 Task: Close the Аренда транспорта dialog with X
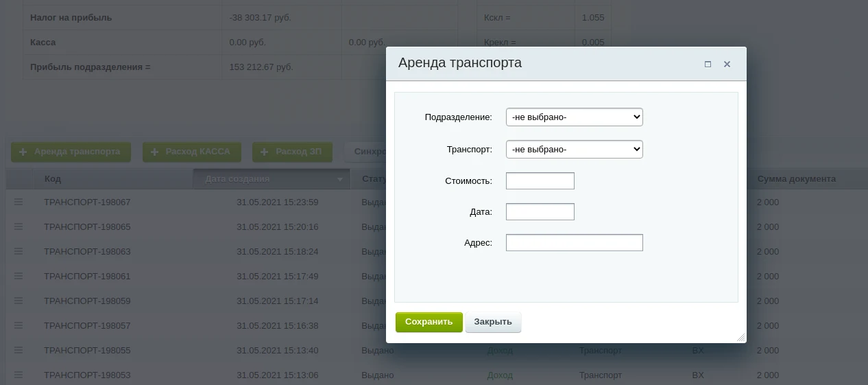point(727,64)
